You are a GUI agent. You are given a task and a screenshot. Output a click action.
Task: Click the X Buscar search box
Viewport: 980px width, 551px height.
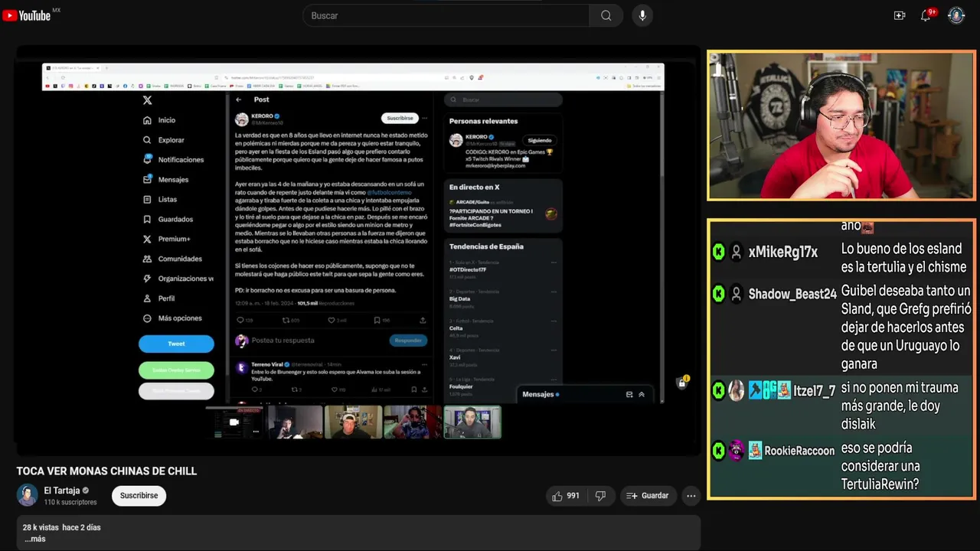503,99
